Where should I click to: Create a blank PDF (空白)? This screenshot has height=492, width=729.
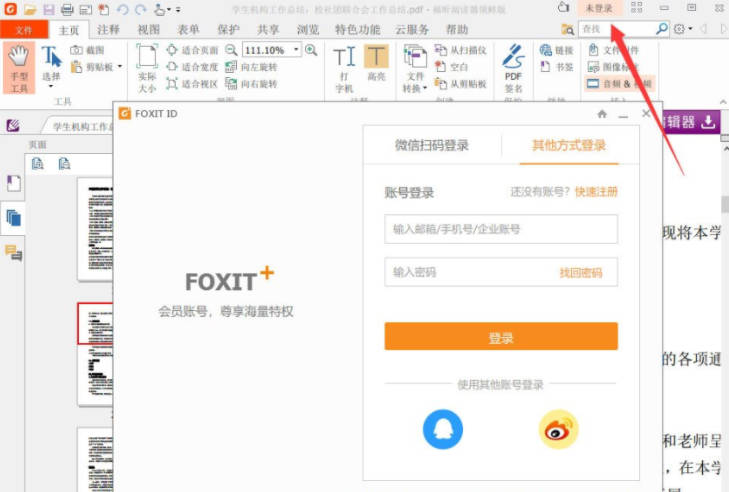tap(451, 67)
